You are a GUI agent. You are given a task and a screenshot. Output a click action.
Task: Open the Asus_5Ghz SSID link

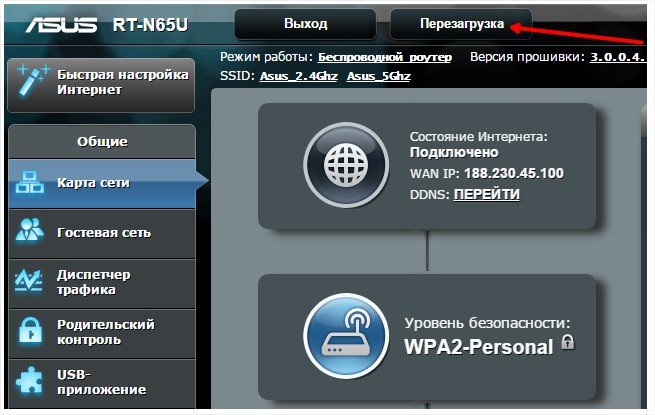[381, 75]
